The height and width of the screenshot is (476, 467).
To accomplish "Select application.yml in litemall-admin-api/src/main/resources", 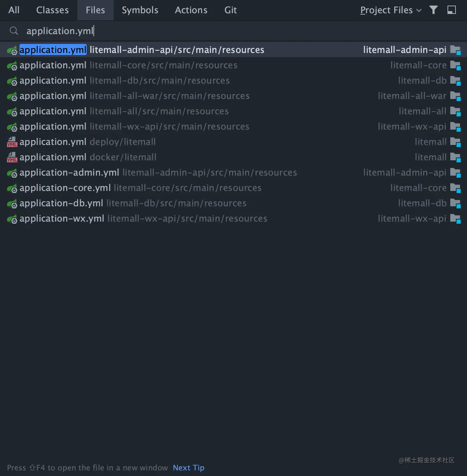I will (233, 50).
